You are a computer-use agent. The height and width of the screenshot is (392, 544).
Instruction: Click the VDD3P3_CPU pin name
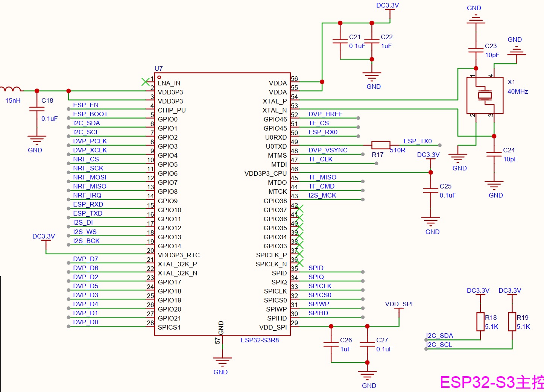click(266, 173)
